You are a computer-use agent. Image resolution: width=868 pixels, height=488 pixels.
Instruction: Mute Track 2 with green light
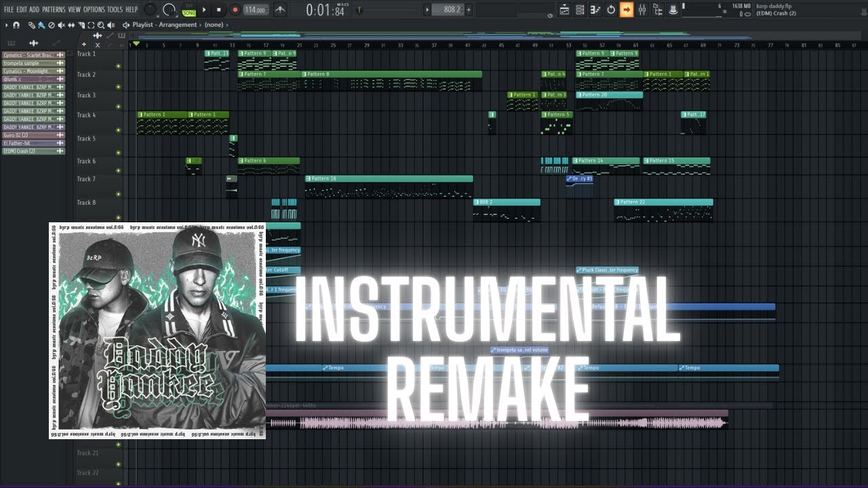tap(119, 87)
